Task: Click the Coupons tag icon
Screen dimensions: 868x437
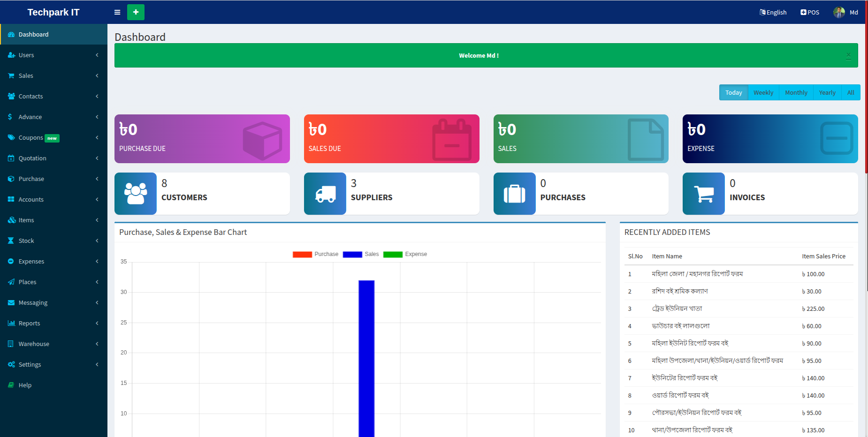Action: (10, 137)
